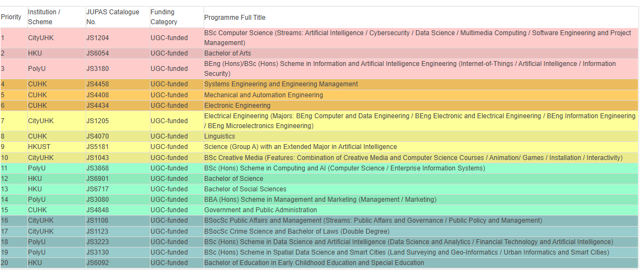Select catalogue number JS1204
Viewport: 644px width, 270px height.
click(97, 38)
